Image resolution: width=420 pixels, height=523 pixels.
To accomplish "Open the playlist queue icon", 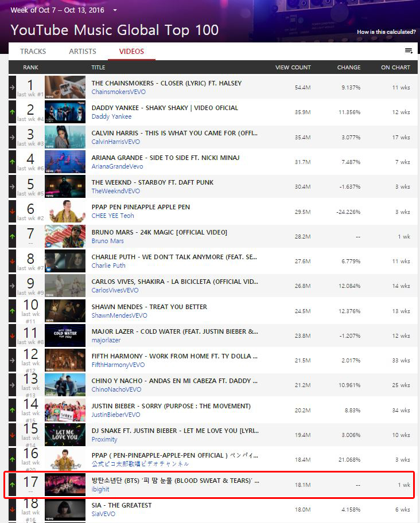I will click(409, 50).
